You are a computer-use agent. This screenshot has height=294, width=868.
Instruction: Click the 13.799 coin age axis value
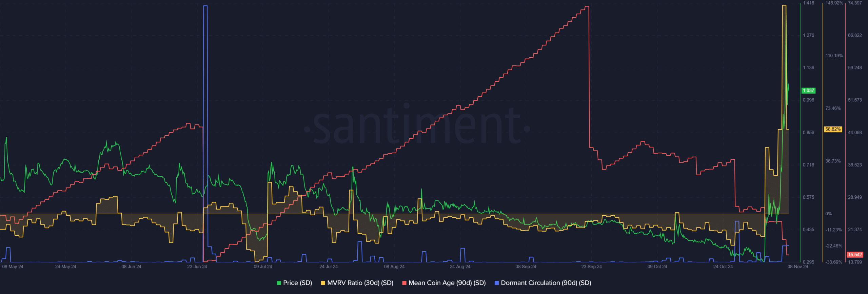855,262
